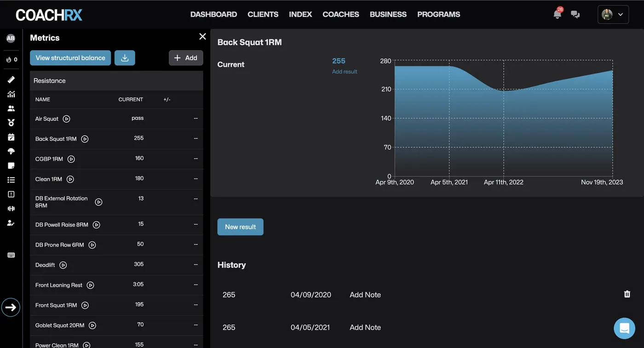Click the list icon in sidebar

(x=11, y=180)
